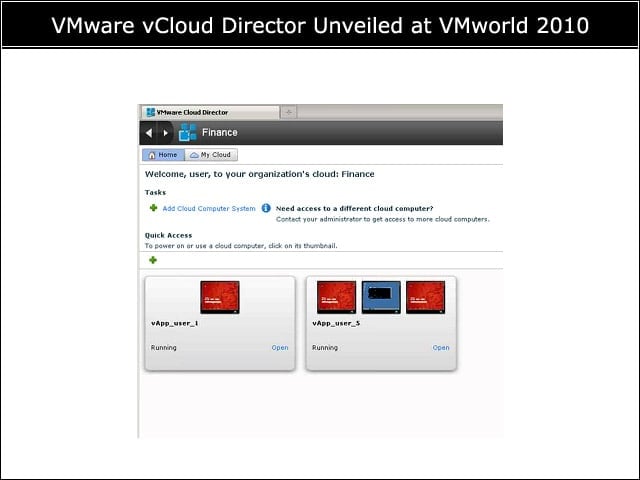Open a new browser tab with plus

[x=289, y=112]
